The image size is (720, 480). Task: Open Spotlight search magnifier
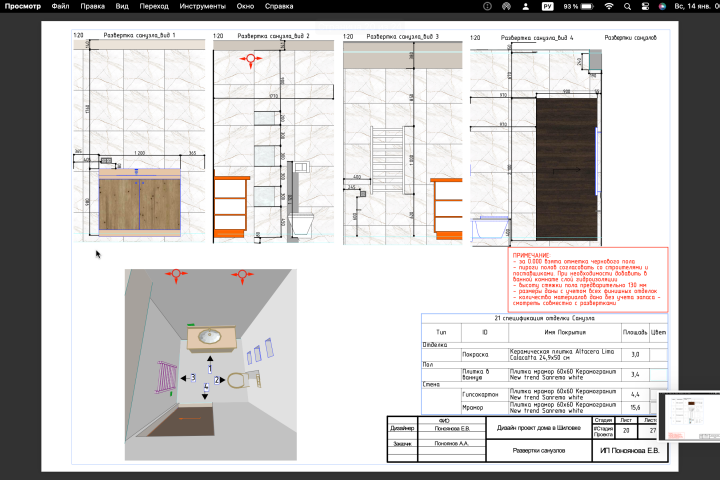coord(627,6)
